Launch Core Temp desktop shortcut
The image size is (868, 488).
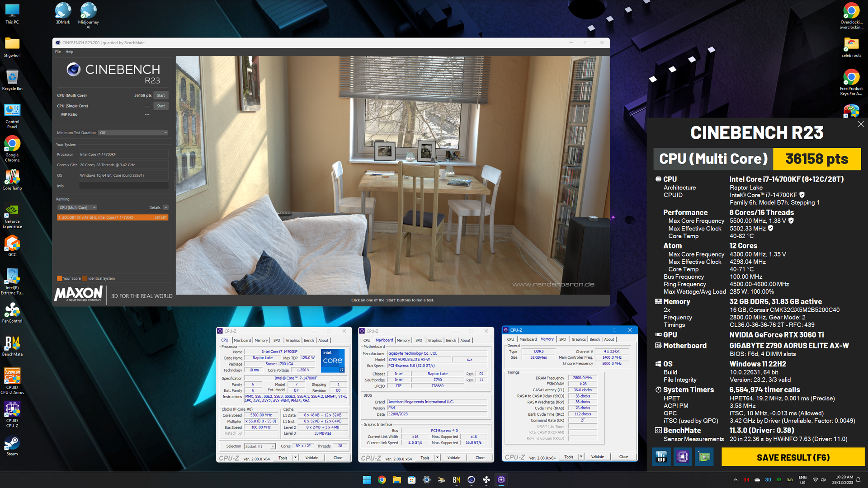(x=12, y=180)
